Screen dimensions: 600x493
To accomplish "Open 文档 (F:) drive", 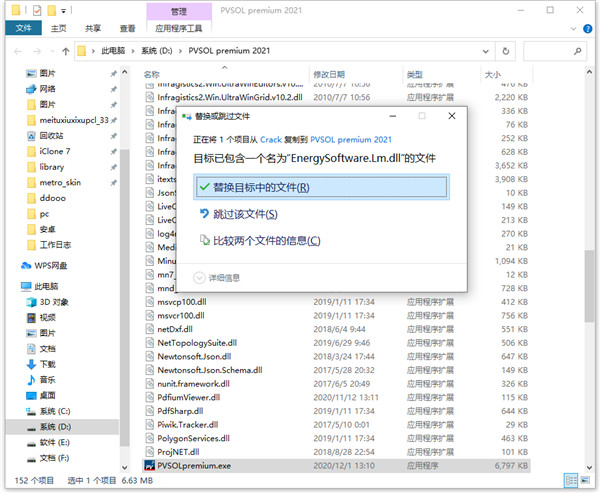I will coord(54,458).
